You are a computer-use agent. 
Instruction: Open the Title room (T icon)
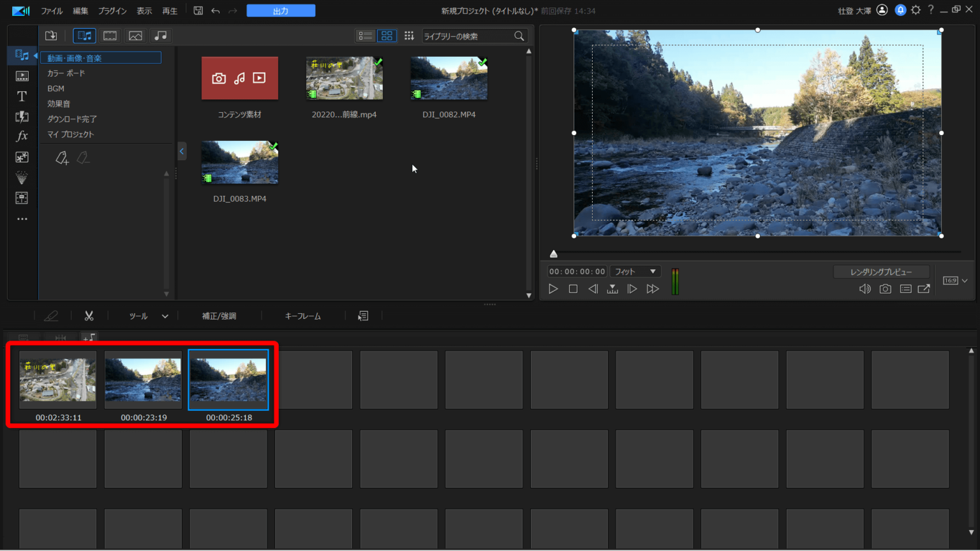coord(22,96)
